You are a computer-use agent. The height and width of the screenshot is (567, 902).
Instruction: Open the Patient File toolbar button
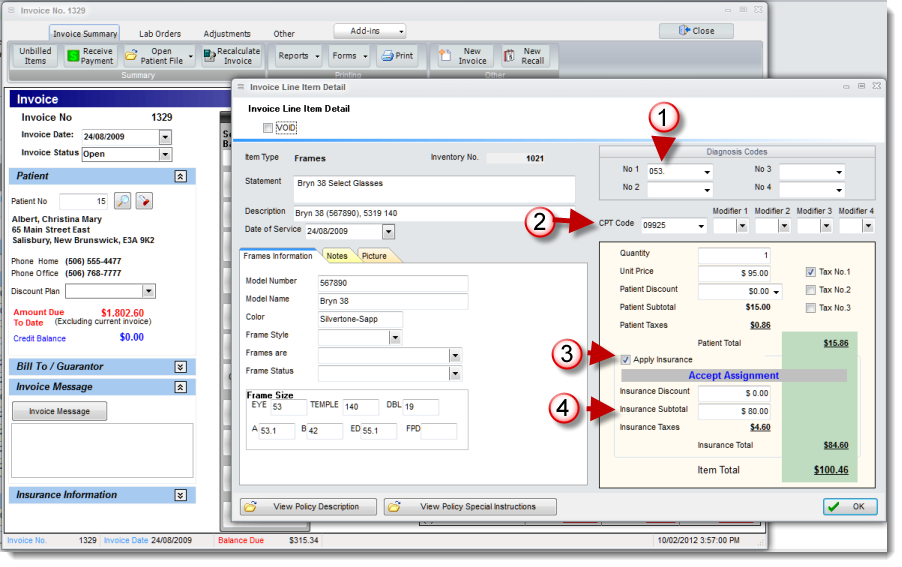pos(159,56)
